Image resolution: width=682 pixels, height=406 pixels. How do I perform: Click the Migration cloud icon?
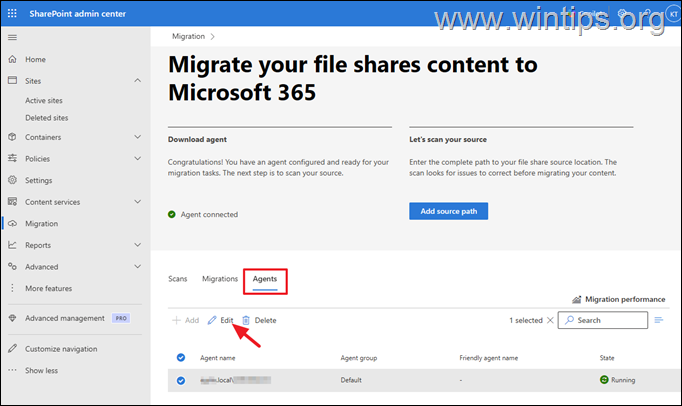(x=13, y=223)
